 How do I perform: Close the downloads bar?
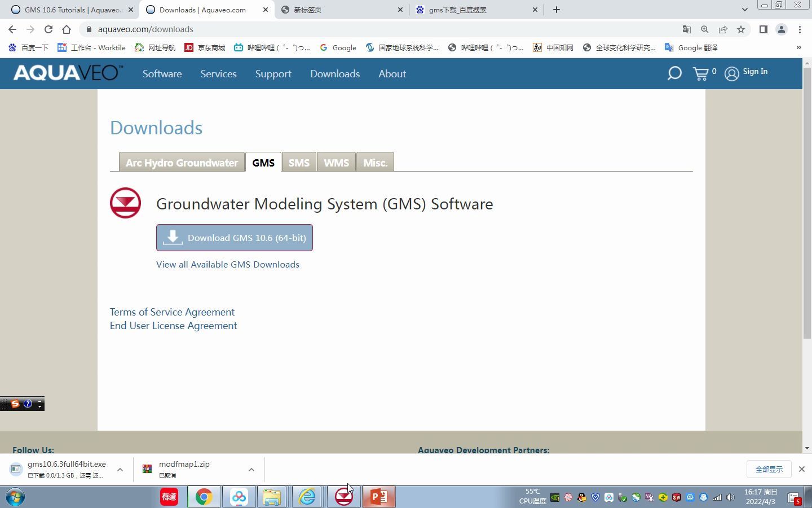tap(802, 469)
